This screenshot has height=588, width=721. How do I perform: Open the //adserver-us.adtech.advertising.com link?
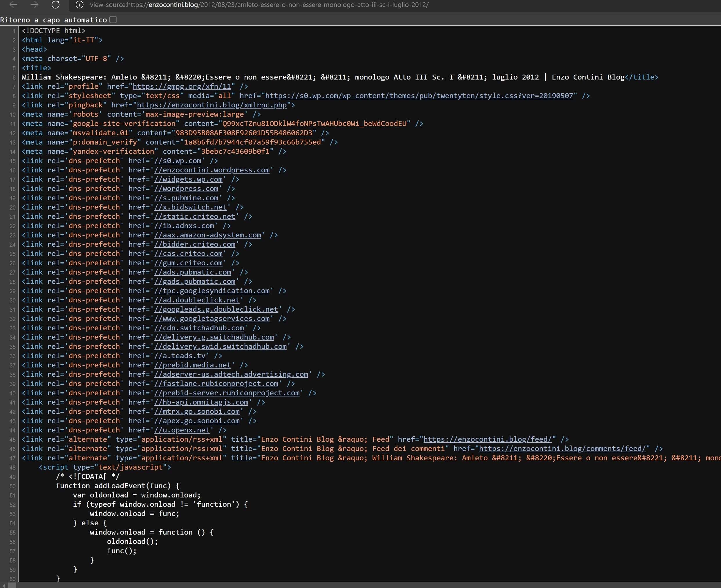tap(231, 374)
